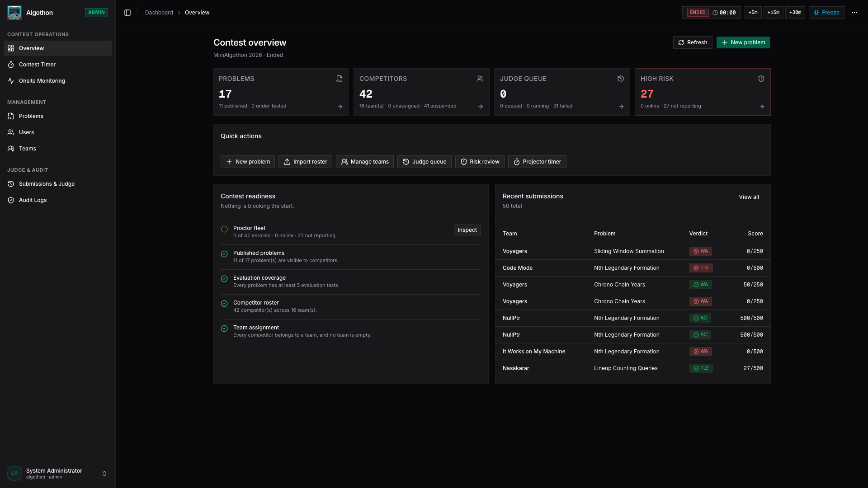868x488 pixels.
Task: Click the Algothon logo image
Action: [14, 13]
